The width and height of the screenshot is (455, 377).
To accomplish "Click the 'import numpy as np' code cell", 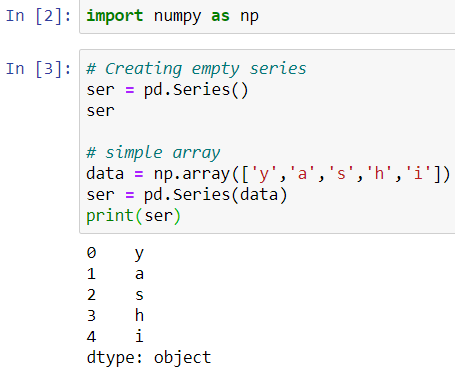I will point(267,16).
